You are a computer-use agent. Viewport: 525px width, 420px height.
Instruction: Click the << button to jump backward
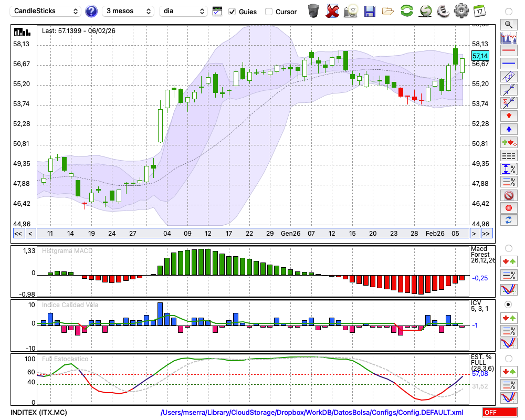click(18, 233)
